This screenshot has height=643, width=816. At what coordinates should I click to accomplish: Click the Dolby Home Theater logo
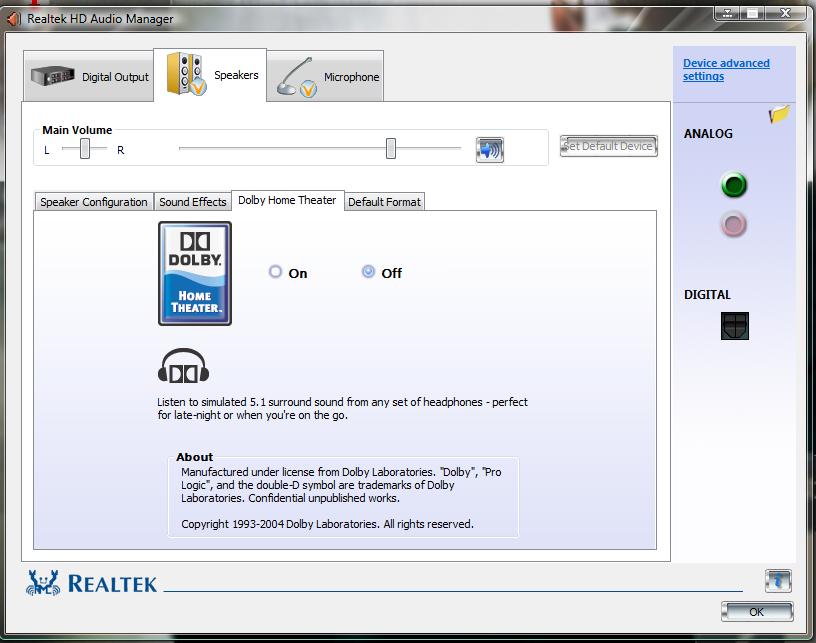click(x=195, y=274)
